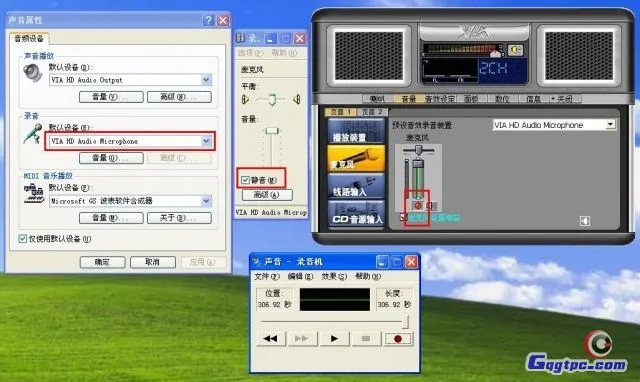Open the 效果 menu in sound recorder
Image resolution: width=640 pixels, height=382 pixels.
[x=334, y=276]
